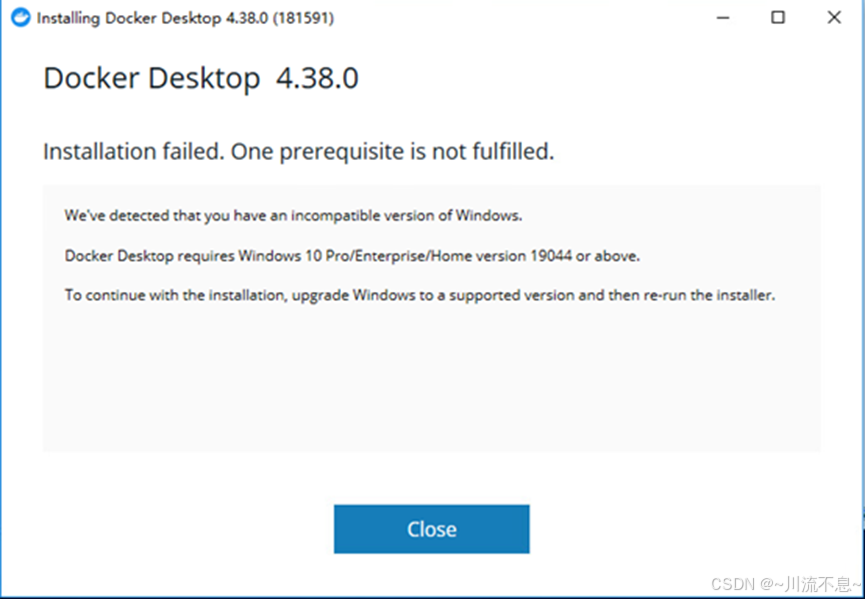Click the blue Close button
865x599 pixels.
(431, 529)
